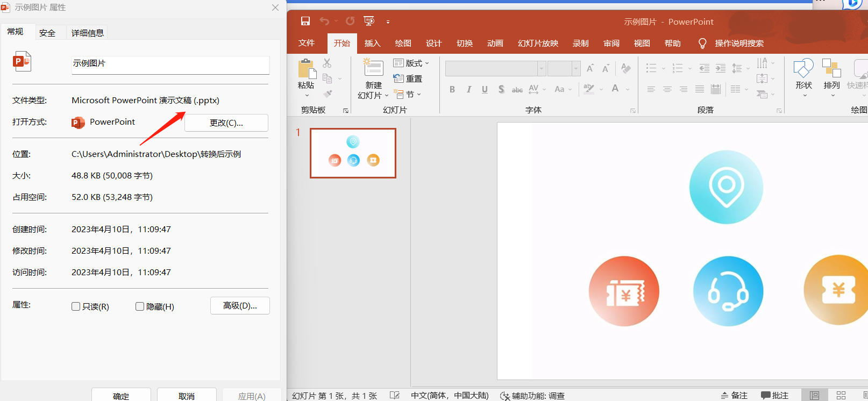Click the Arrange icon
The image size is (868, 401).
tap(831, 69)
